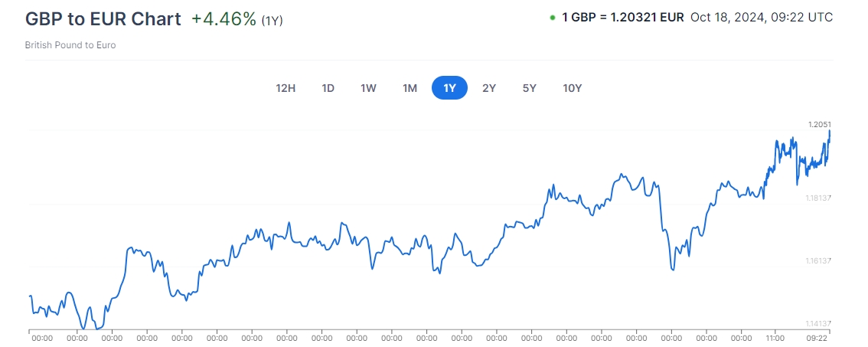Click the chart line's latest peak point
The width and height of the screenshot is (868, 347).
[830, 132]
